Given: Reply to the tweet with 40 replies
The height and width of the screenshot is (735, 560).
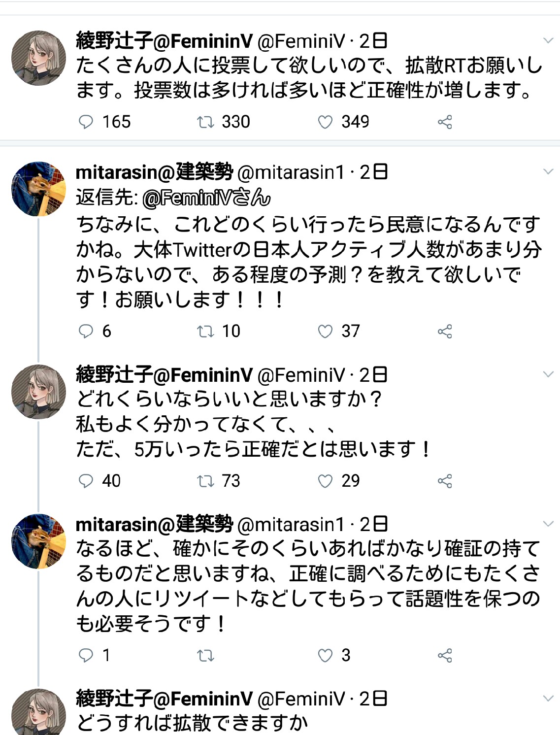Looking at the screenshot, I should click(x=86, y=481).
